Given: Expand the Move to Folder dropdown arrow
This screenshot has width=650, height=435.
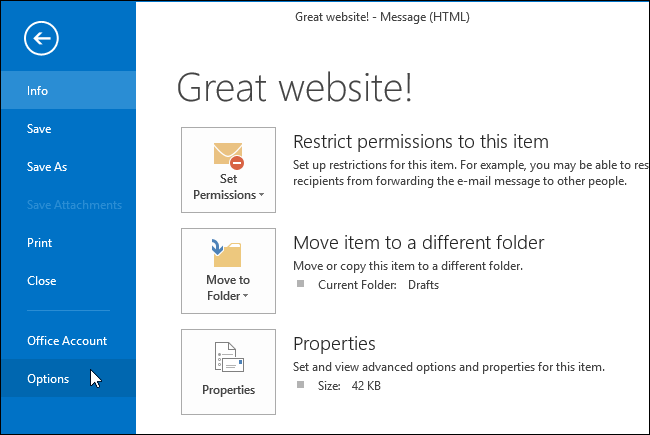Looking at the screenshot, I should pyautogui.click(x=245, y=296).
